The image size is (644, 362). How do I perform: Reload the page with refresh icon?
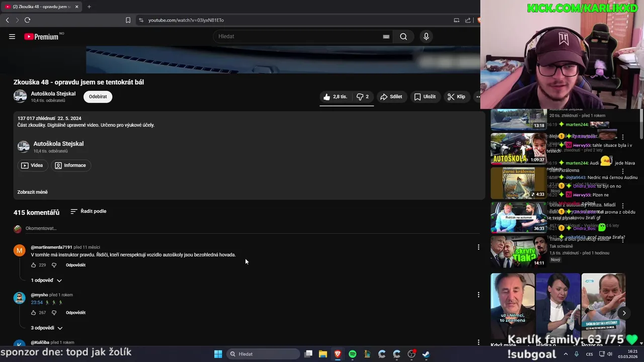click(x=27, y=20)
